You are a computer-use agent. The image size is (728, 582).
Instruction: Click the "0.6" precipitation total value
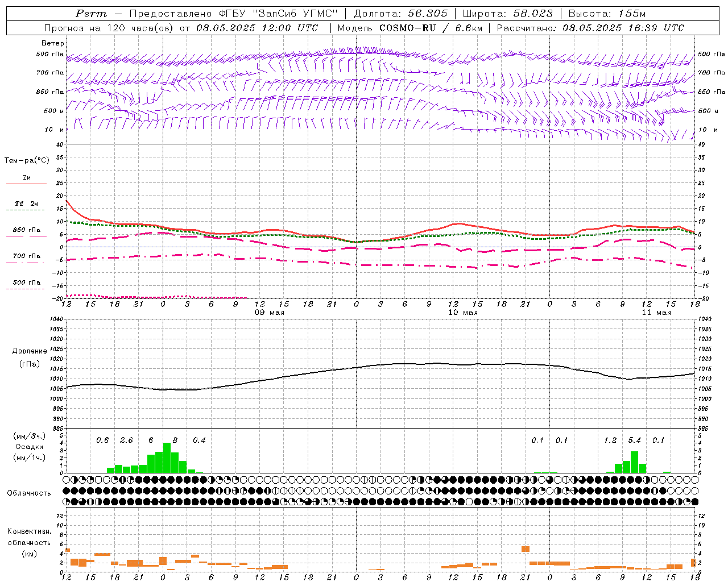click(102, 440)
